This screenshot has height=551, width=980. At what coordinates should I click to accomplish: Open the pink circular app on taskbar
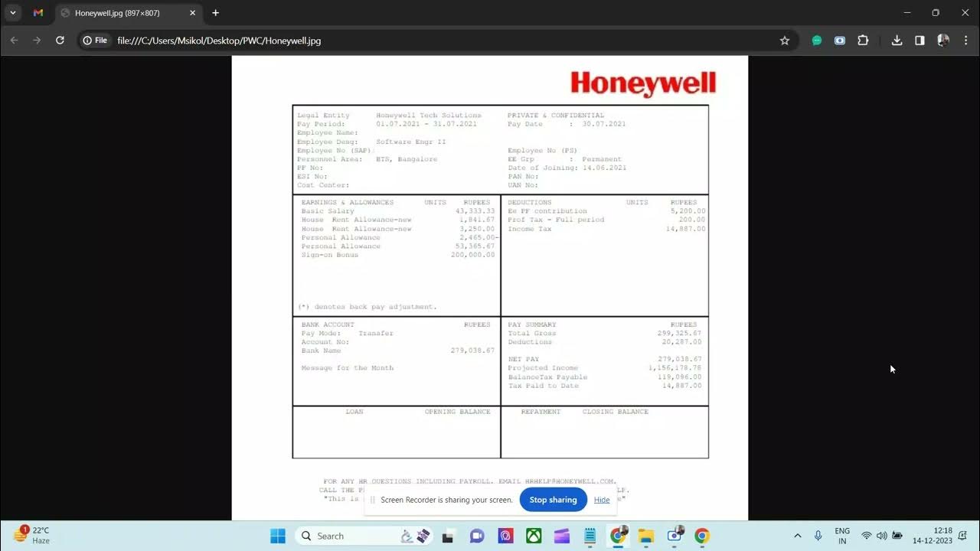click(x=505, y=536)
